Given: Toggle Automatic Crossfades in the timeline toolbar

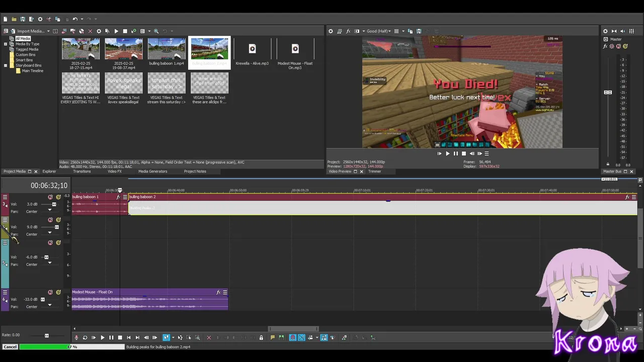Looking at the screenshot, I should [x=301, y=337].
